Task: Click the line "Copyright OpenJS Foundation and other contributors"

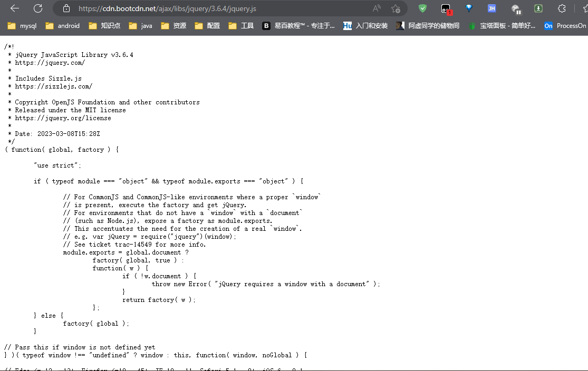Action: coord(107,102)
